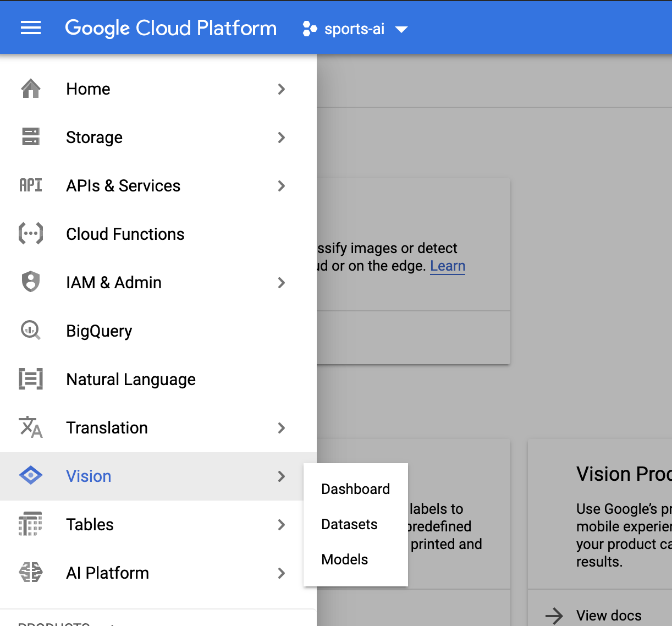Click the BigQuery magnifier icon
Image resolution: width=672 pixels, height=626 pixels.
click(31, 331)
